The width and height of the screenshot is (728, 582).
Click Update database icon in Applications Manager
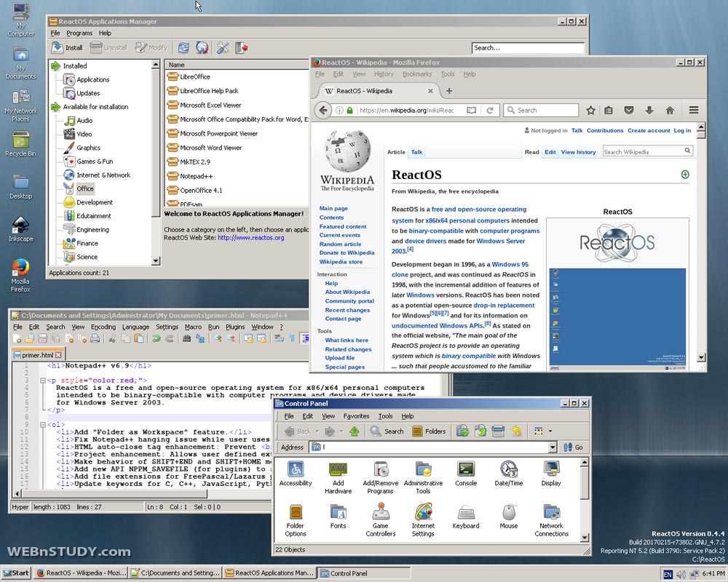pos(202,47)
